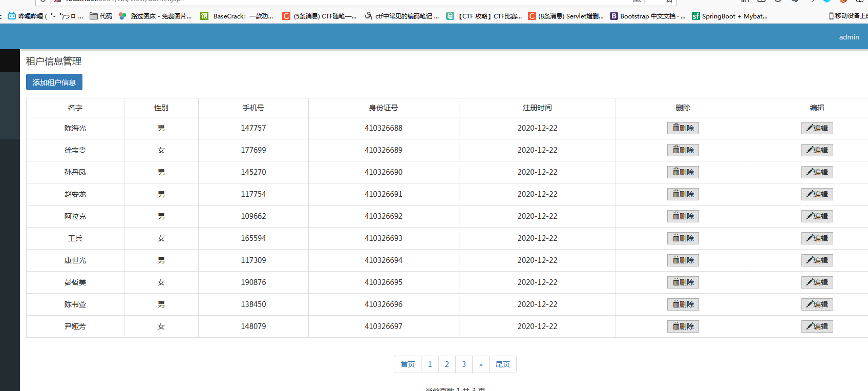Go to page 2 of results
The height and width of the screenshot is (391, 868).
coord(447,364)
